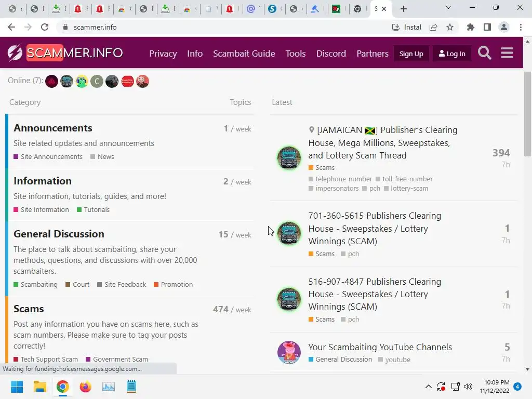Image resolution: width=532 pixels, height=399 pixels.
Task: Open the General Discussion category
Action: point(59,234)
